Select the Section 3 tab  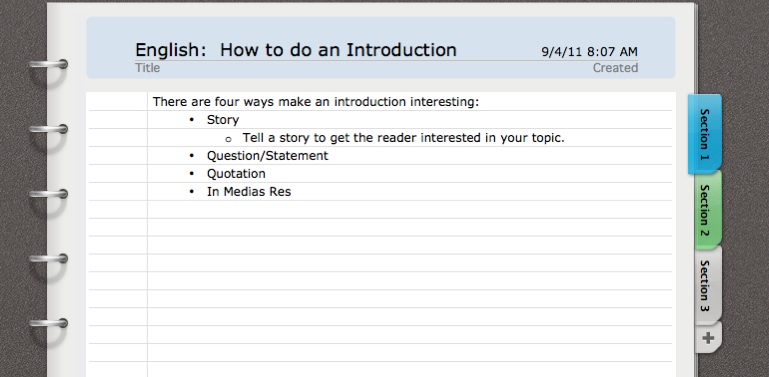click(708, 285)
